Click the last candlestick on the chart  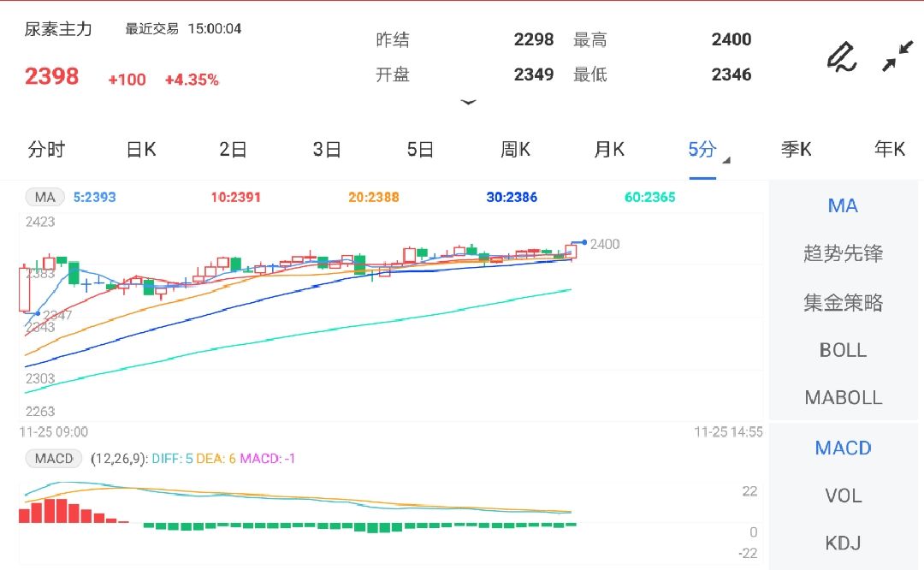pyautogui.click(x=571, y=252)
